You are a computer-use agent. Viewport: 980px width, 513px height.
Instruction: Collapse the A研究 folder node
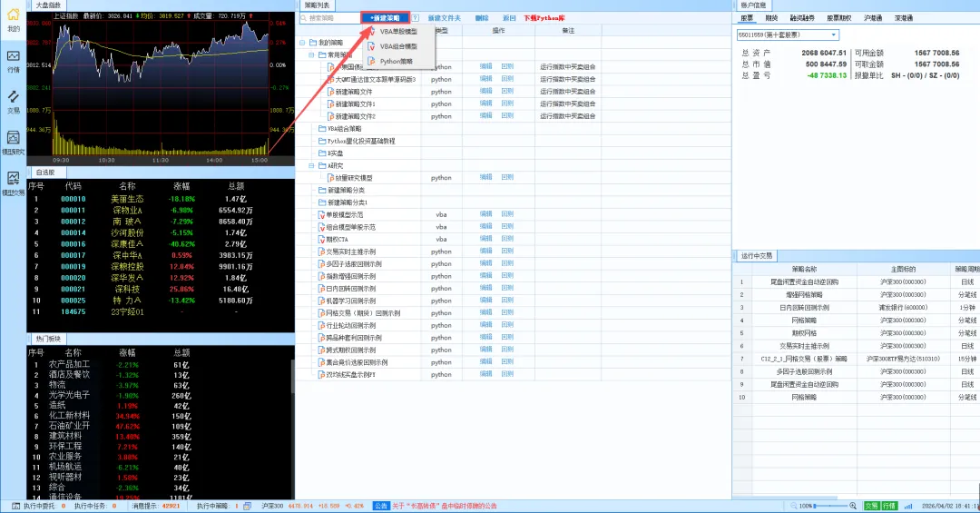(311, 166)
